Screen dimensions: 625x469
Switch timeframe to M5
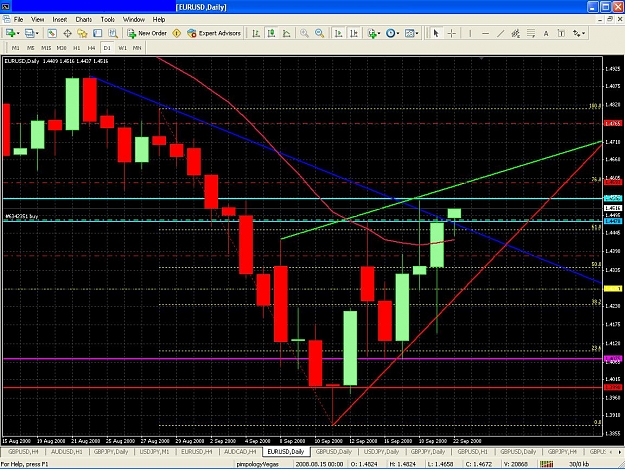coord(31,48)
